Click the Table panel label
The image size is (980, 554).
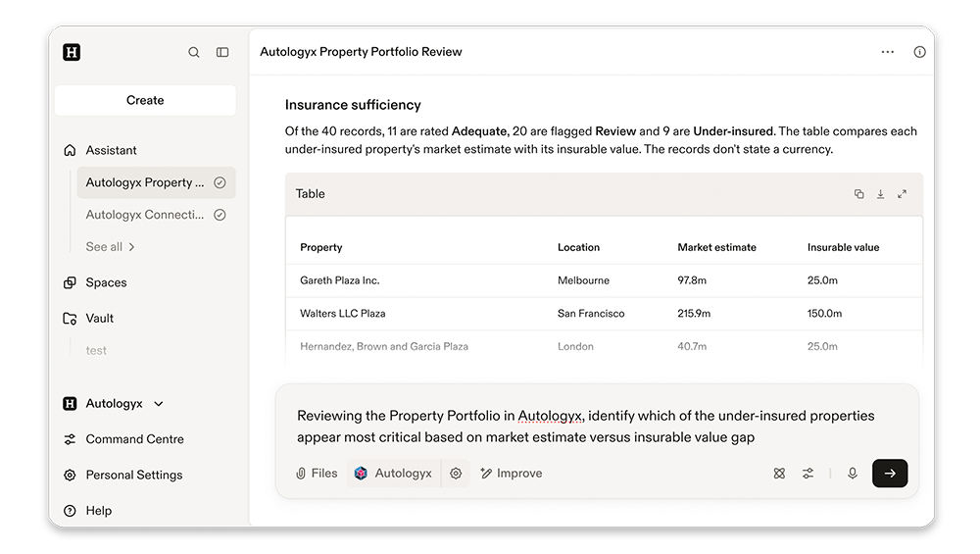tap(310, 194)
